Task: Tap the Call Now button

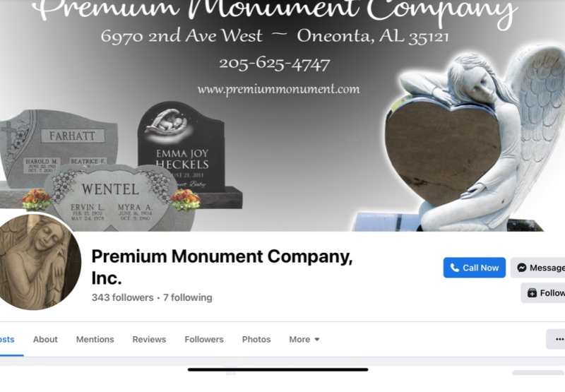Action: pyautogui.click(x=474, y=268)
